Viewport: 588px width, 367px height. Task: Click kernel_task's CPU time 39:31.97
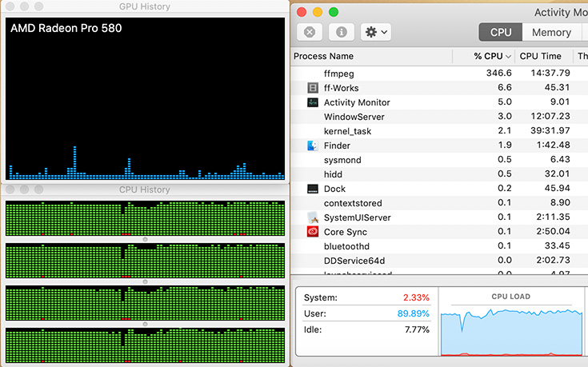[x=550, y=130]
